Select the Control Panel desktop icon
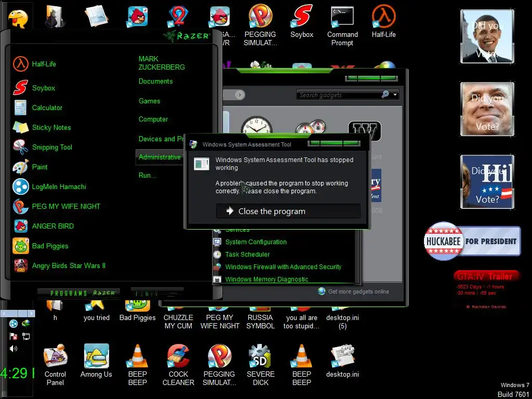 click(55, 365)
